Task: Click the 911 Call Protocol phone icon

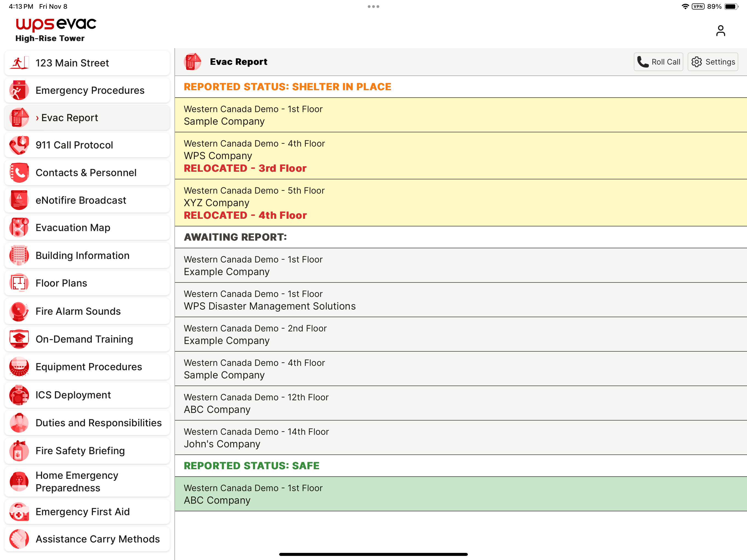Action: pyautogui.click(x=19, y=145)
